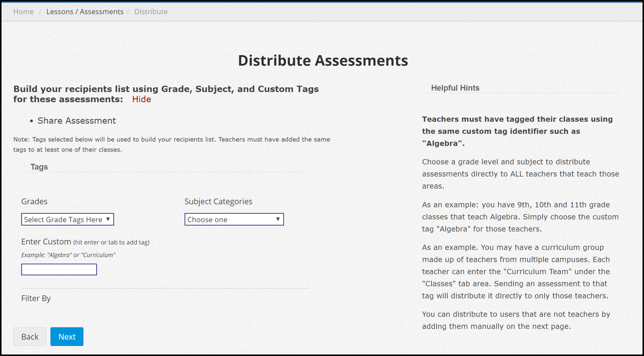Click the Filter By label

(x=36, y=298)
